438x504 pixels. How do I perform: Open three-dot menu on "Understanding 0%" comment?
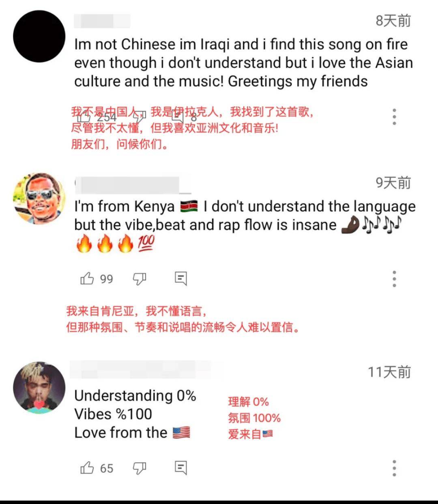click(394, 468)
